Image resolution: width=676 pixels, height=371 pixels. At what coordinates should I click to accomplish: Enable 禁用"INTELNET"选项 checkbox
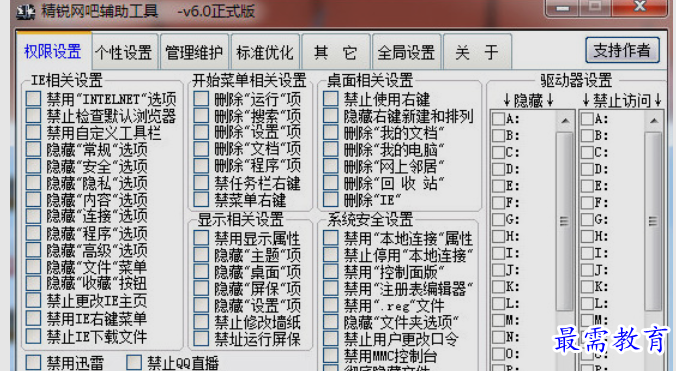33,99
